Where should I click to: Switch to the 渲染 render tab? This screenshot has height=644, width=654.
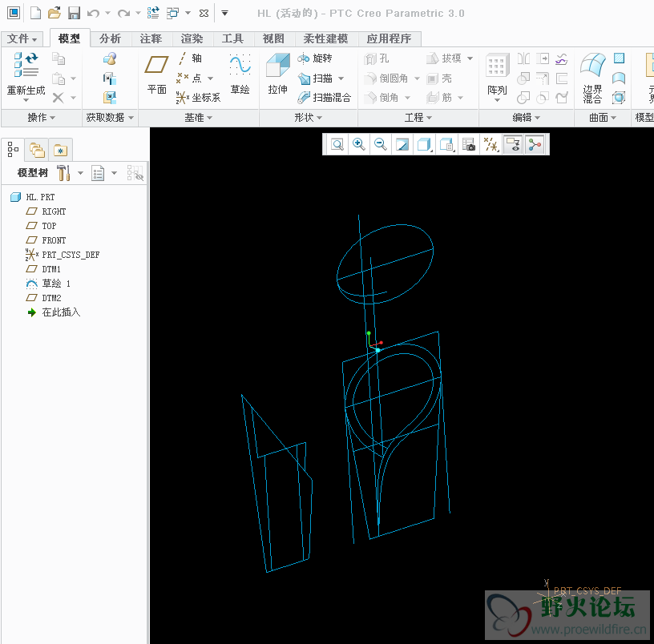point(192,38)
